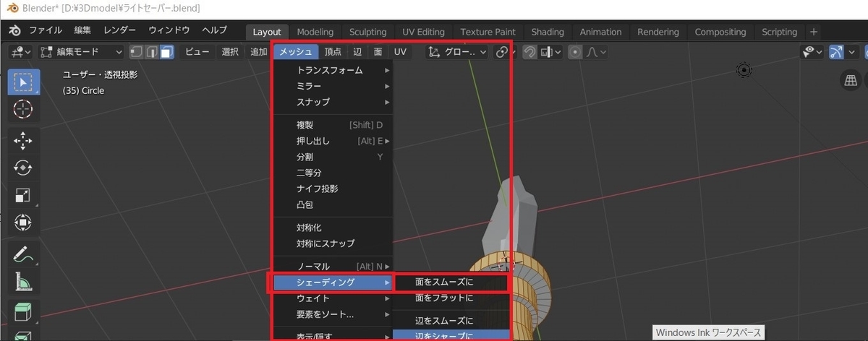Screen dimensions: 868x341
Task: Open the Scripting workspace tab
Action: 779,32
